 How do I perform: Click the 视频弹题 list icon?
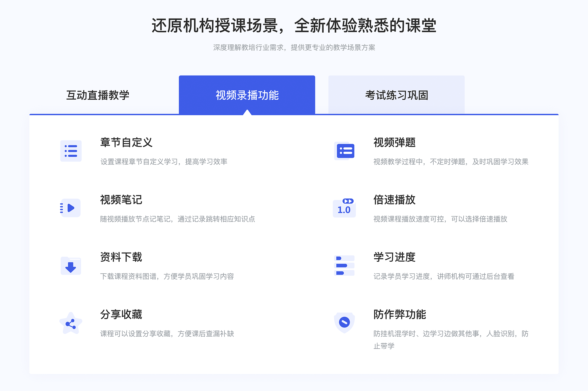tap(344, 151)
